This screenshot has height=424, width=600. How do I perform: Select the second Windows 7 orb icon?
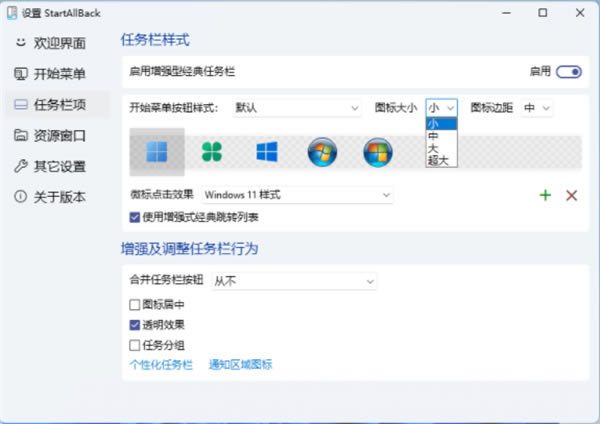click(x=378, y=152)
